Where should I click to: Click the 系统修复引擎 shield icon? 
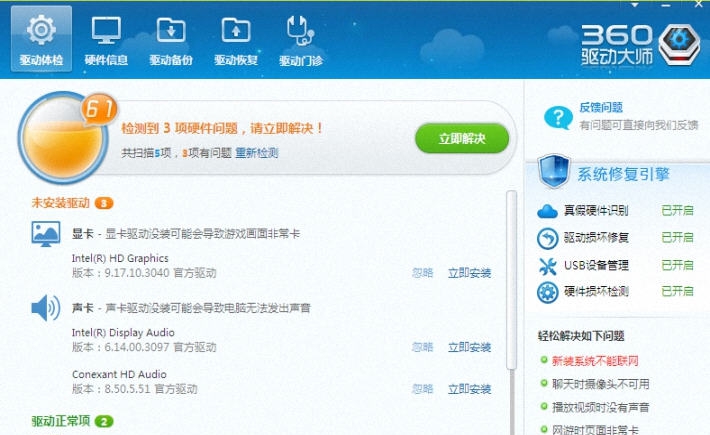553,172
